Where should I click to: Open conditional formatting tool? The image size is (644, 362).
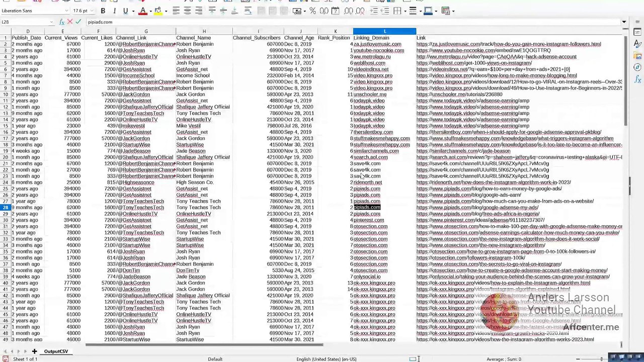[445, 11]
